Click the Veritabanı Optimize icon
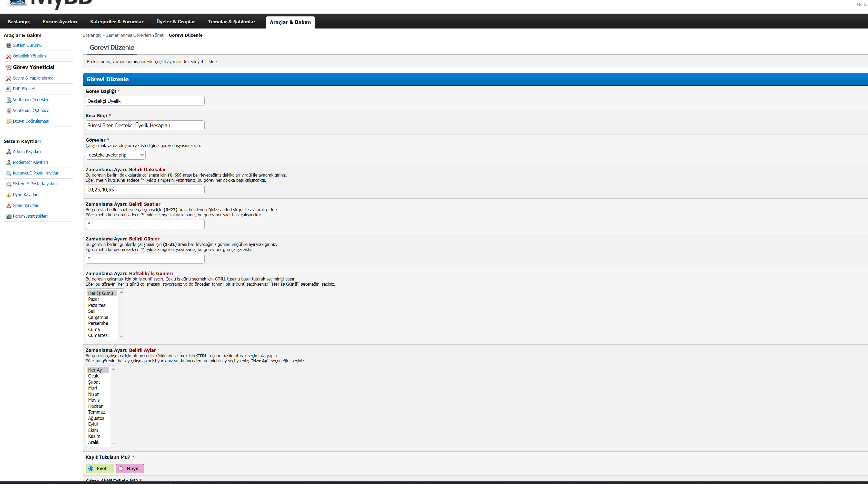The image size is (868, 484). click(x=9, y=111)
